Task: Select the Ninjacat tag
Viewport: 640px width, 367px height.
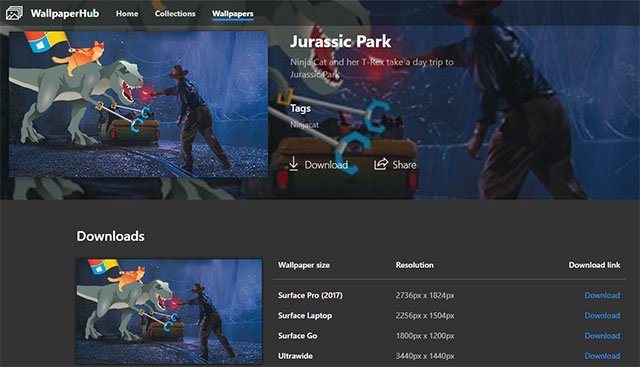Action: click(304, 125)
